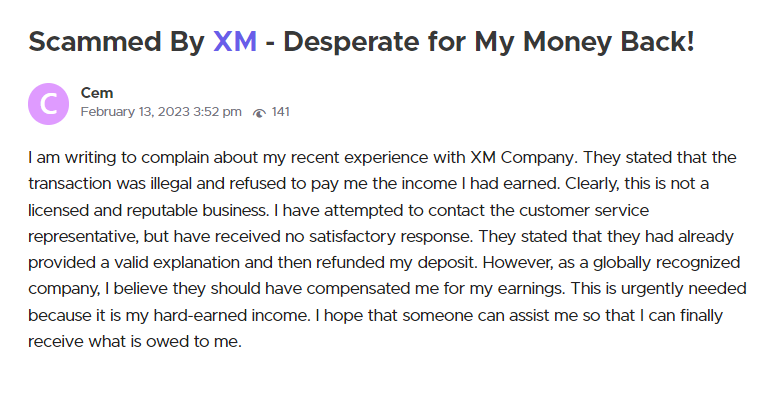This screenshot has height=397, width=780.
Task: Click the eye views icon
Action: (259, 113)
